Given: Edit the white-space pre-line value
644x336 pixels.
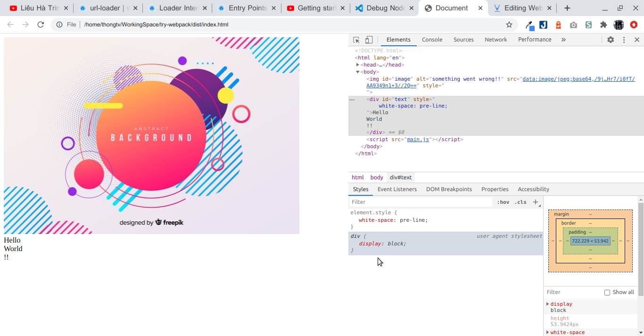Looking at the screenshot, I should [x=413, y=220].
